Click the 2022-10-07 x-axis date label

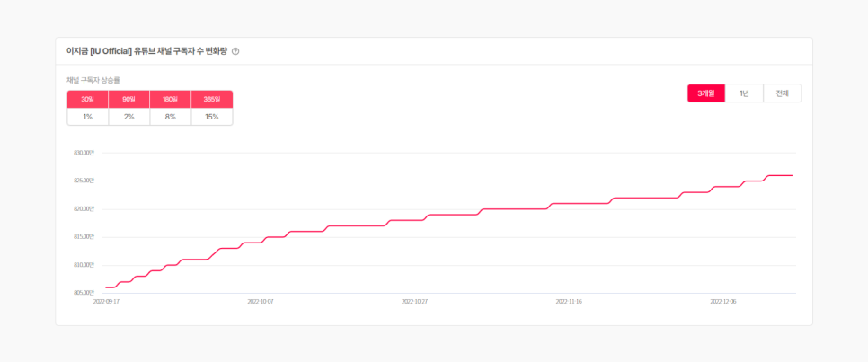click(x=261, y=302)
